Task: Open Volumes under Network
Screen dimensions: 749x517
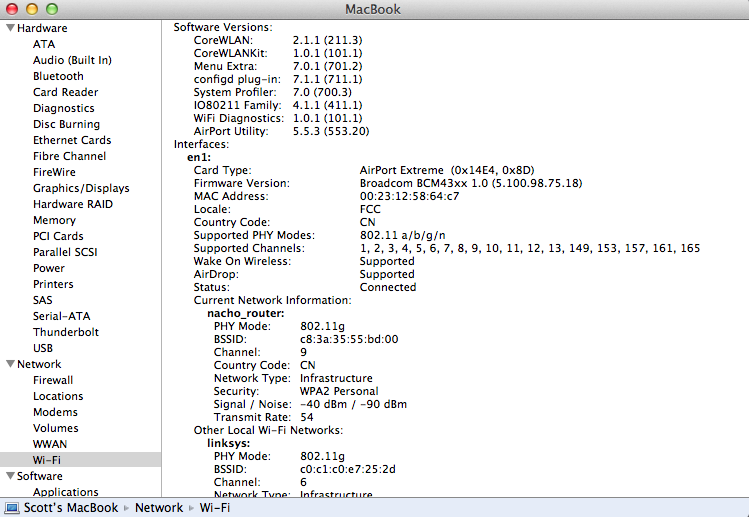Action: pos(55,428)
